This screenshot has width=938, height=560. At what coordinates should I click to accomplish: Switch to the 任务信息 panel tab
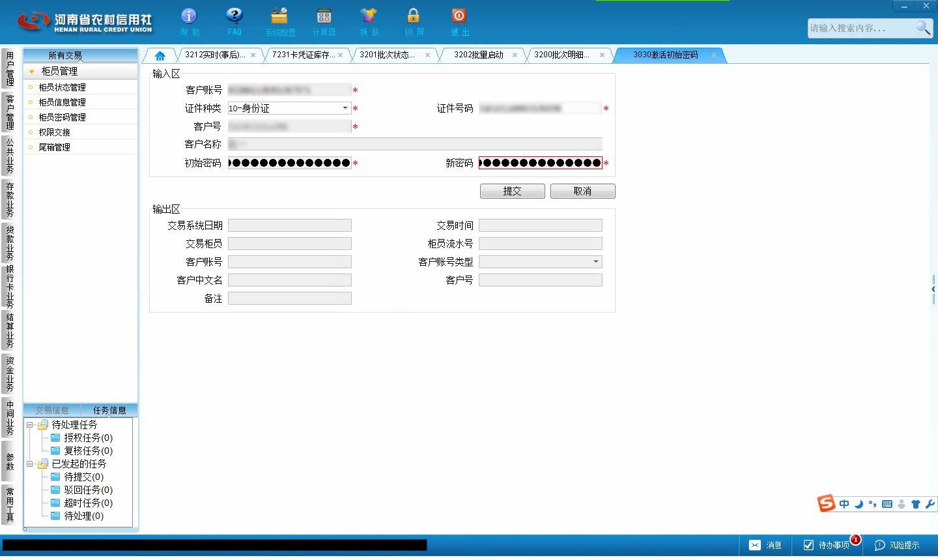pyautogui.click(x=109, y=410)
